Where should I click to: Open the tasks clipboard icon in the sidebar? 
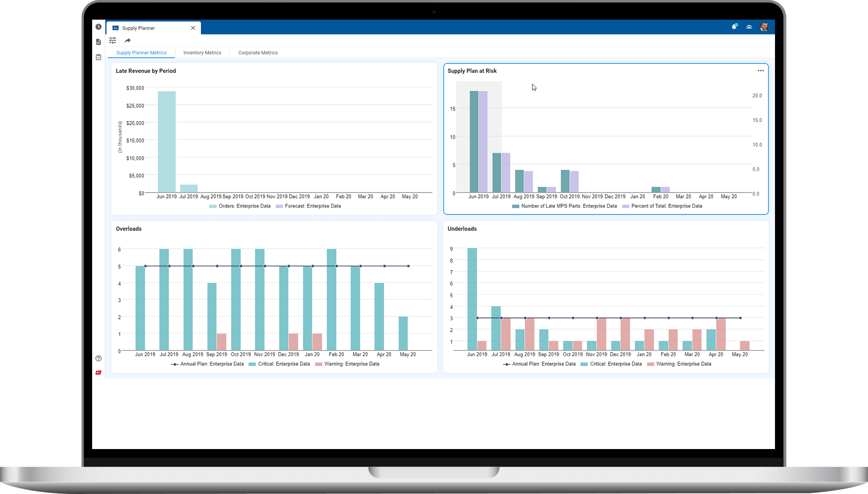point(99,57)
